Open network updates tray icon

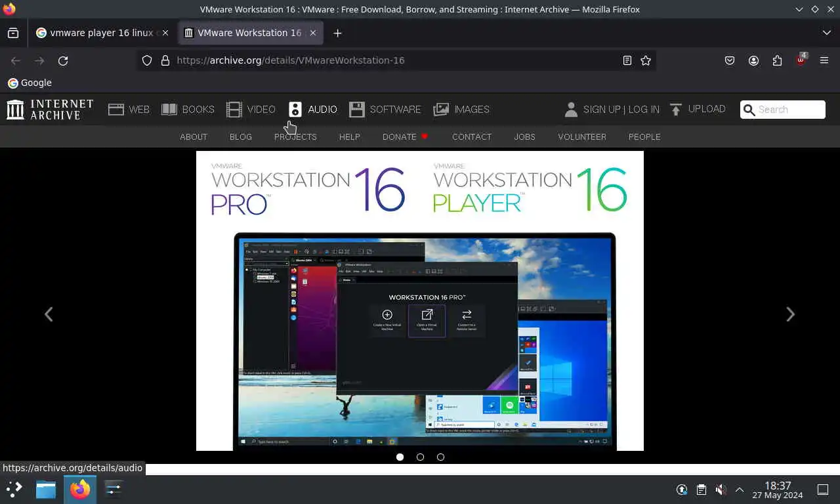pos(682,490)
